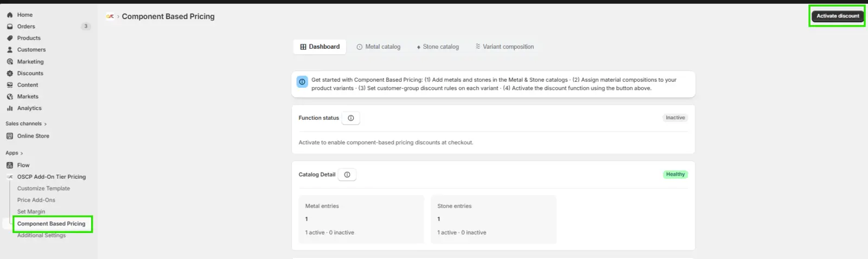Click the Inactive status badge

coord(675,118)
